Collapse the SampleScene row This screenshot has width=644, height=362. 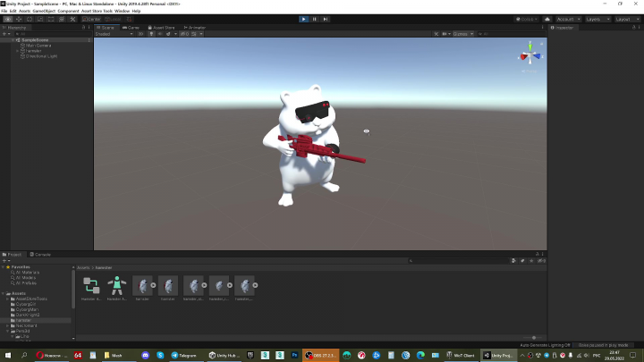(x=13, y=40)
